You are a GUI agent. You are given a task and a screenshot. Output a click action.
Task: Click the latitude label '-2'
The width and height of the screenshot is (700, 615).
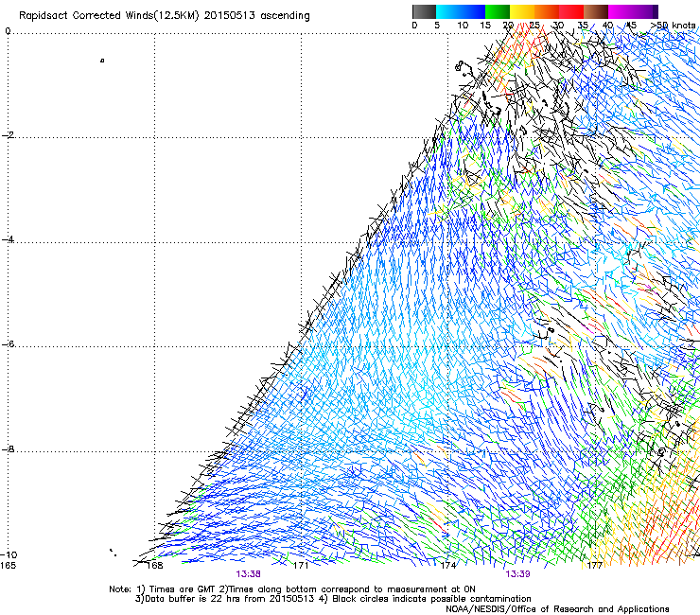pos(8,135)
